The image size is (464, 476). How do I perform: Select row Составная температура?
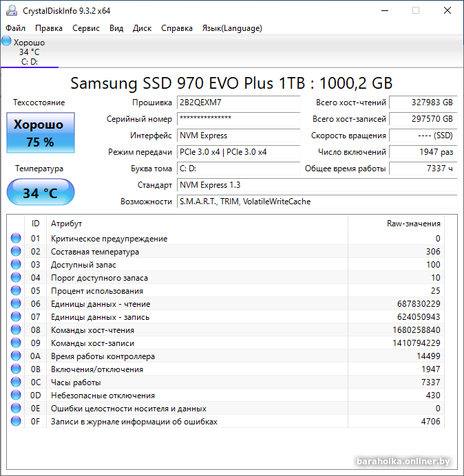point(226,251)
